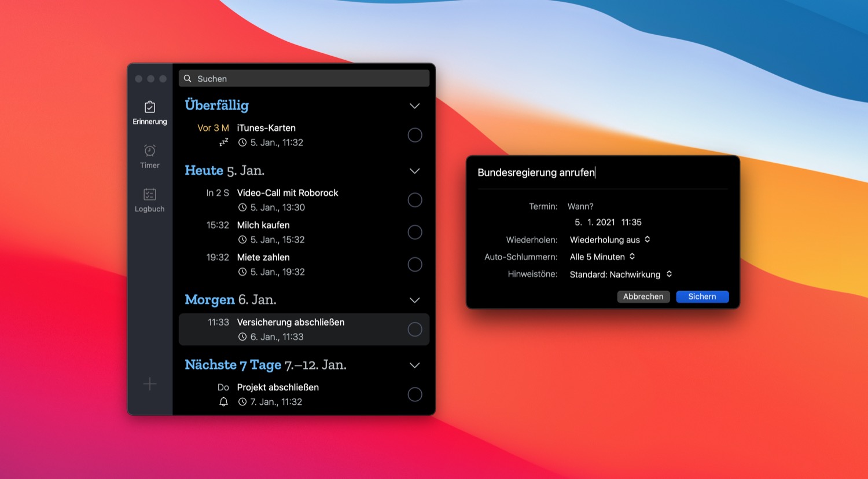Screen dimensions: 868x479
Task: Click the magnifier icon in search bar
Action: (x=187, y=79)
